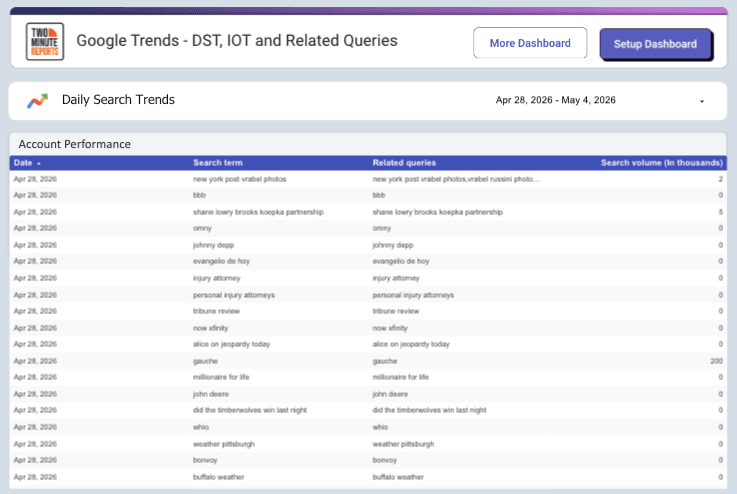Sort by the Search term column header

pos(218,163)
